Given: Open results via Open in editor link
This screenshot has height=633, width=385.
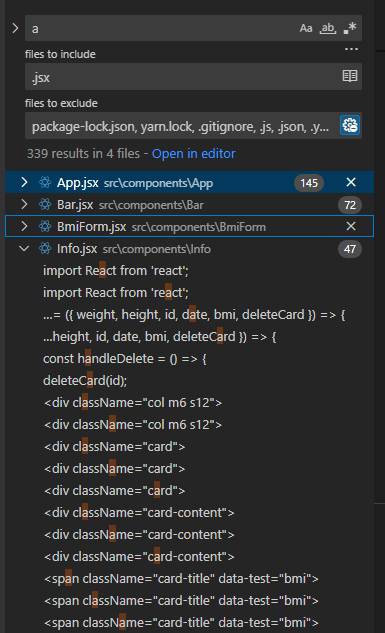Looking at the screenshot, I should [x=193, y=153].
